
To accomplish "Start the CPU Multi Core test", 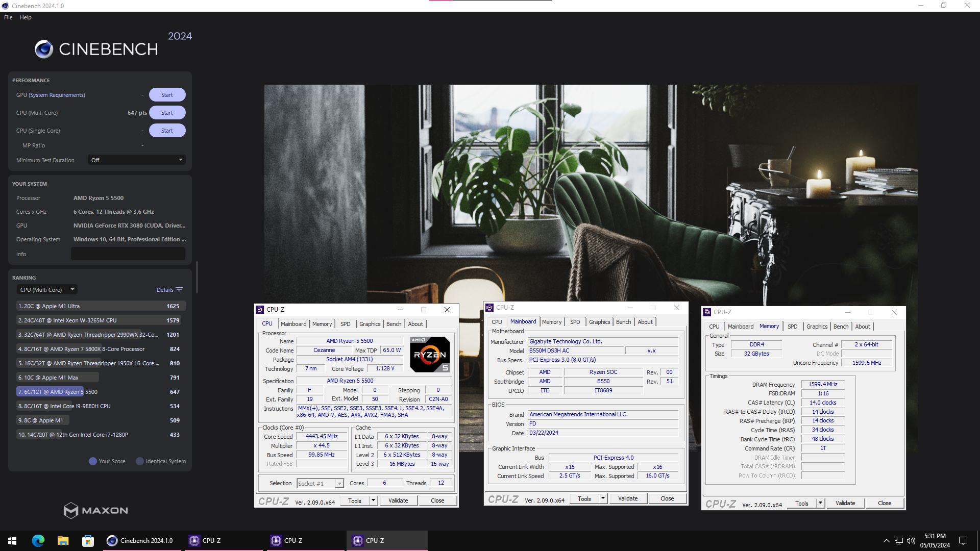I will (x=167, y=113).
